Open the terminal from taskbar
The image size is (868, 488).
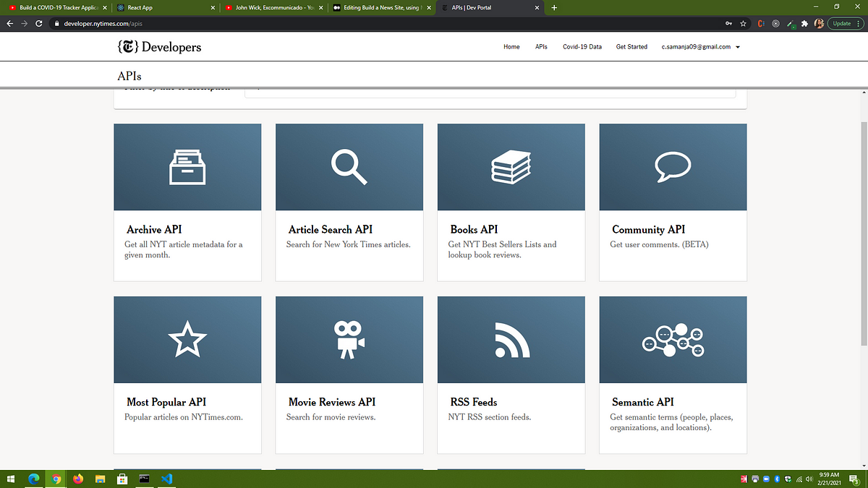point(145,479)
